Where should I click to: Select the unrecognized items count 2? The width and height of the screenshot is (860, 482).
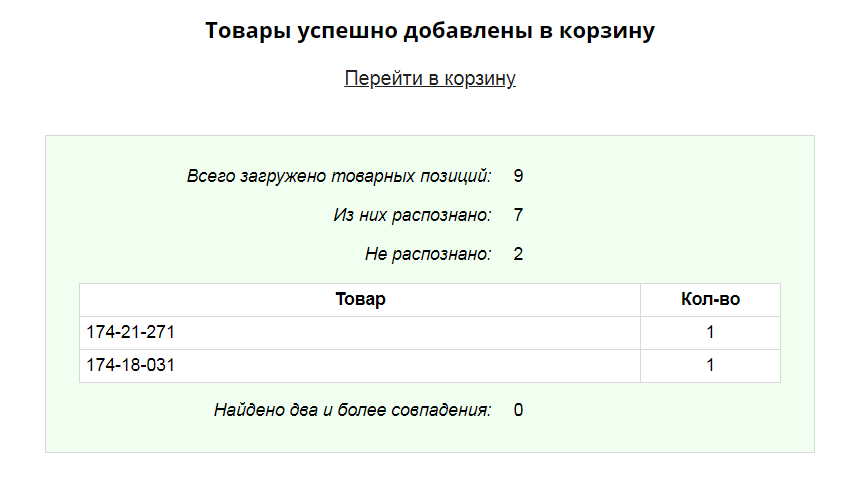pos(518,254)
